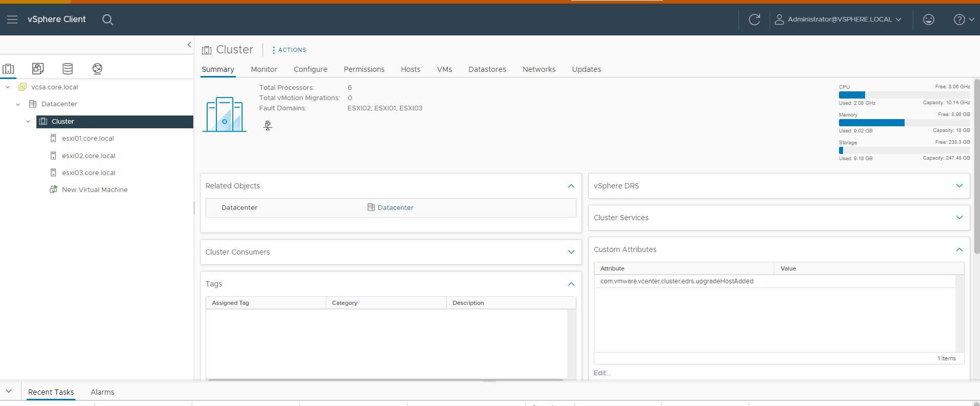Viewport: 980px width, 406px height.
Task: Follow the Datacenter link in Related Objects
Action: click(x=395, y=208)
